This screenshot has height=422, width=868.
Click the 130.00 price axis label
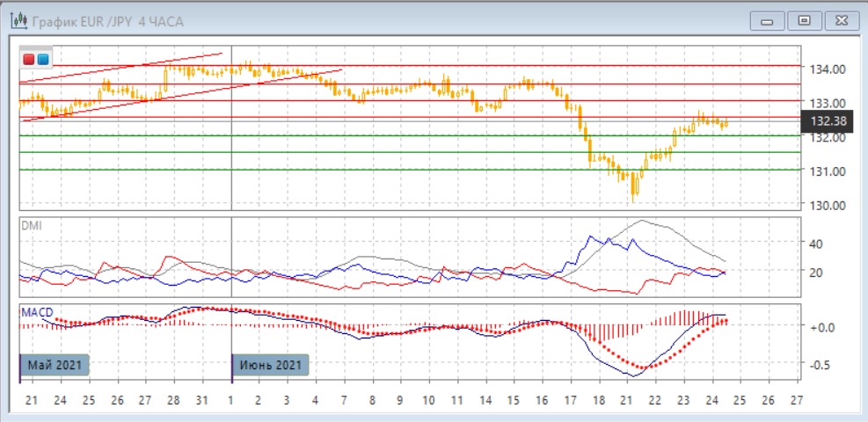(828, 205)
